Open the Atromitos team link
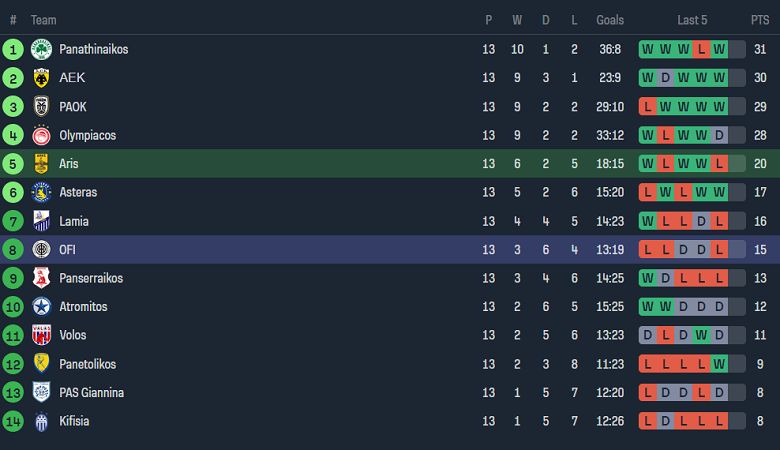The width and height of the screenshot is (780, 450). coord(83,307)
